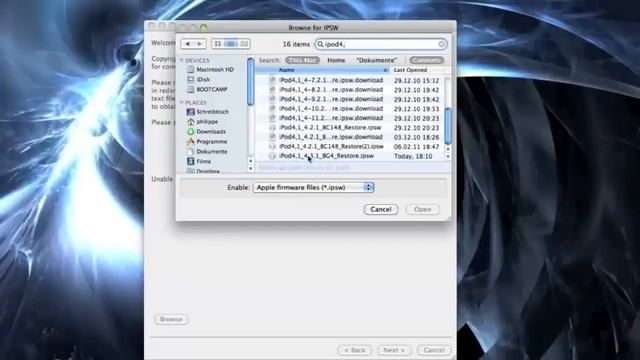Image resolution: width=640 pixels, height=360 pixels.
Task: Click the file list scroll down arrow
Action: click(448, 156)
